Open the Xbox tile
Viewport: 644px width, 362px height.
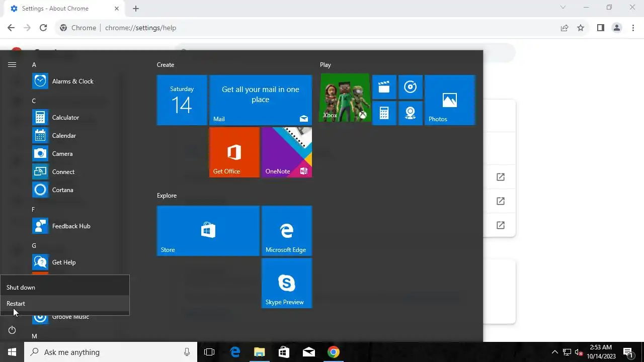pos(345,98)
